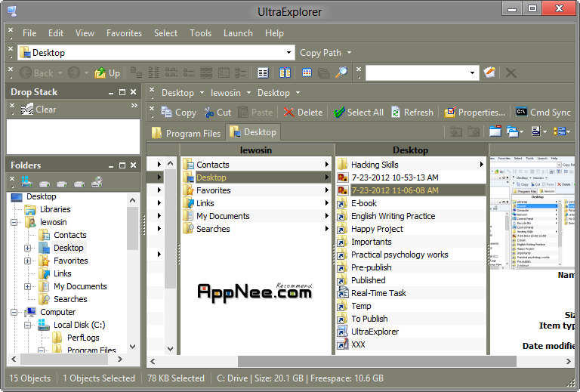Open the File menu

point(29,33)
